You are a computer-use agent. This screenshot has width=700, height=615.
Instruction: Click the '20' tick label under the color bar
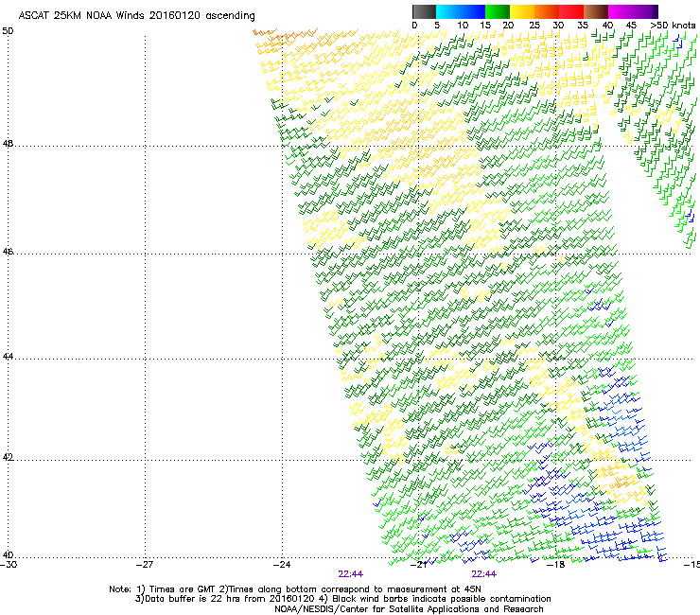click(508, 26)
